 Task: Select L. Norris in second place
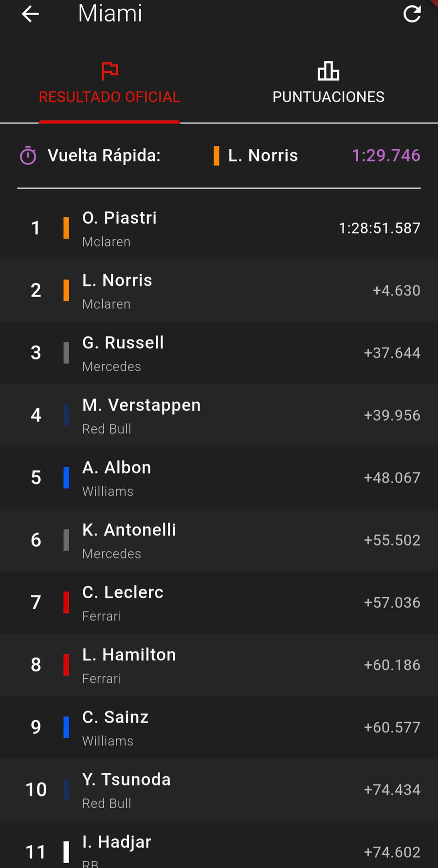click(x=219, y=290)
